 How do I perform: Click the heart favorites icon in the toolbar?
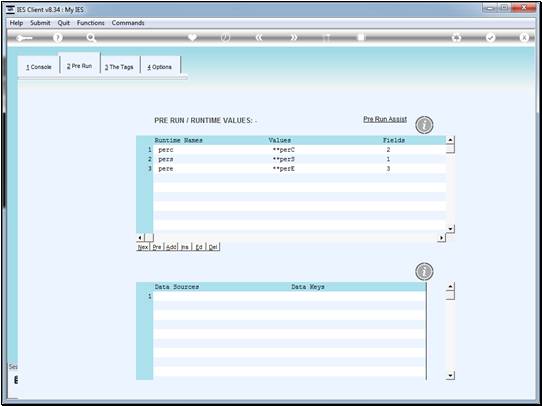(x=193, y=37)
